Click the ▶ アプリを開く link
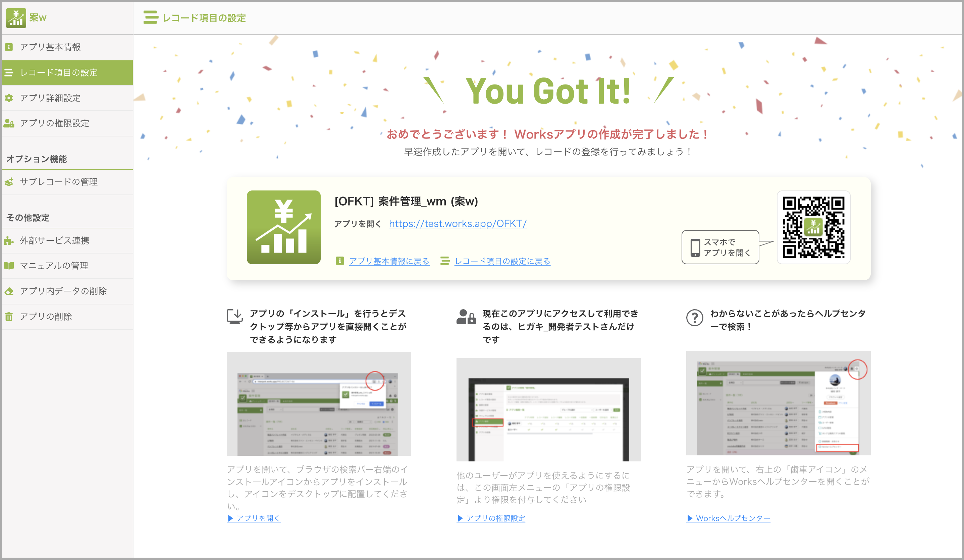Image resolution: width=964 pixels, height=560 pixels. [254, 518]
